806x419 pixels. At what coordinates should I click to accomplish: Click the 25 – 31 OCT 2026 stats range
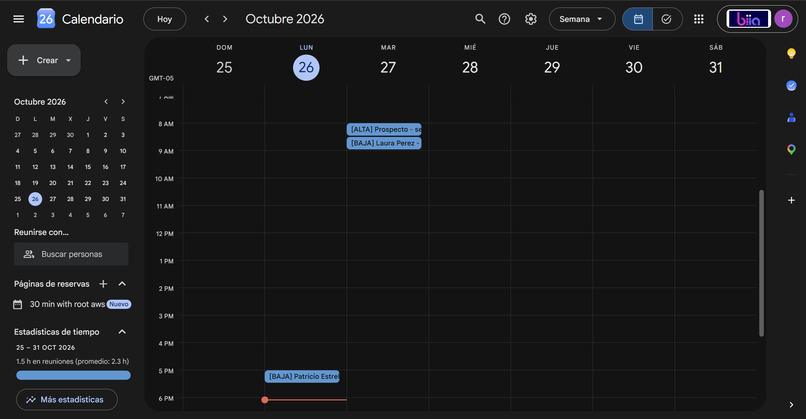click(45, 348)
